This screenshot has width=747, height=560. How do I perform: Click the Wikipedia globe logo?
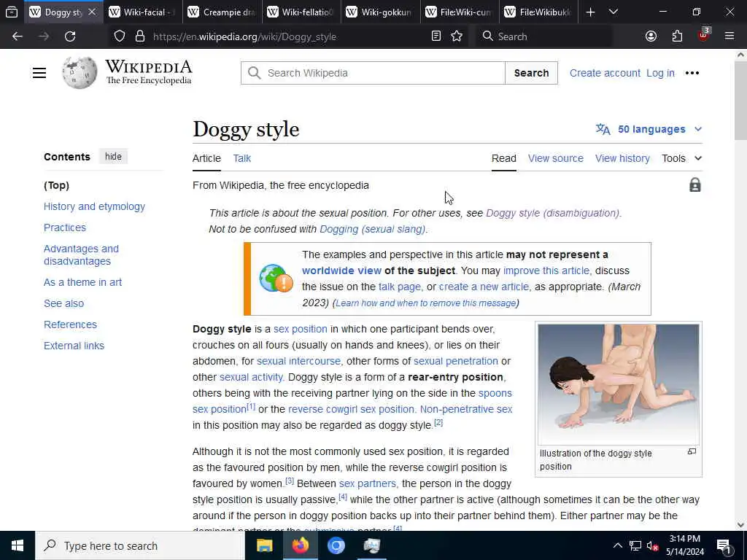tap(80, 73)
